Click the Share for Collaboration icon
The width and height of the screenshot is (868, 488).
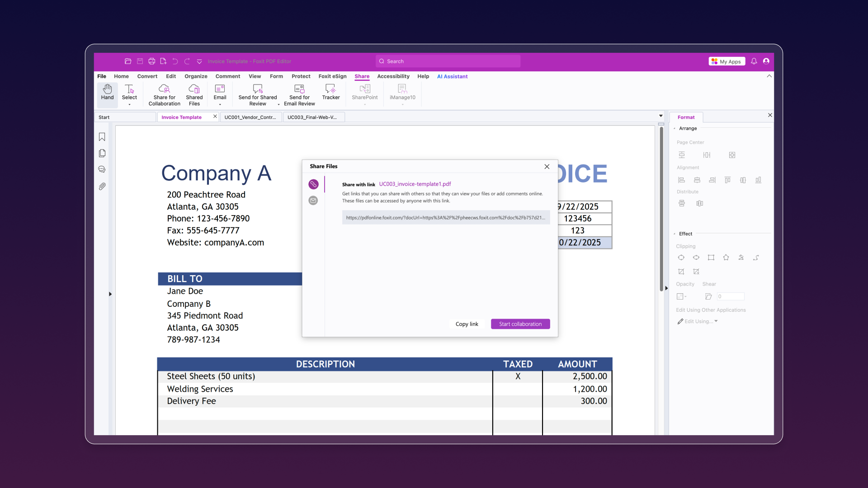(164, 89)
